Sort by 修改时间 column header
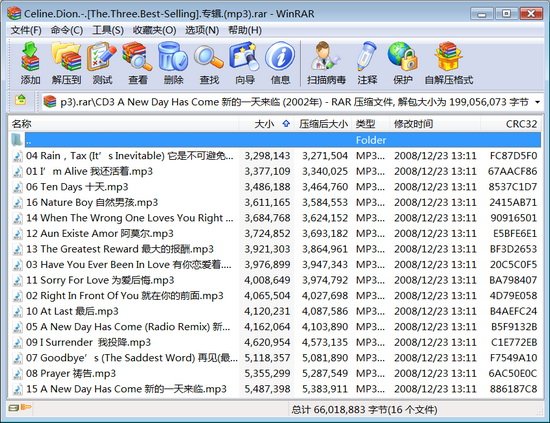Screen dimensions: 550x423 pos(435,124)
